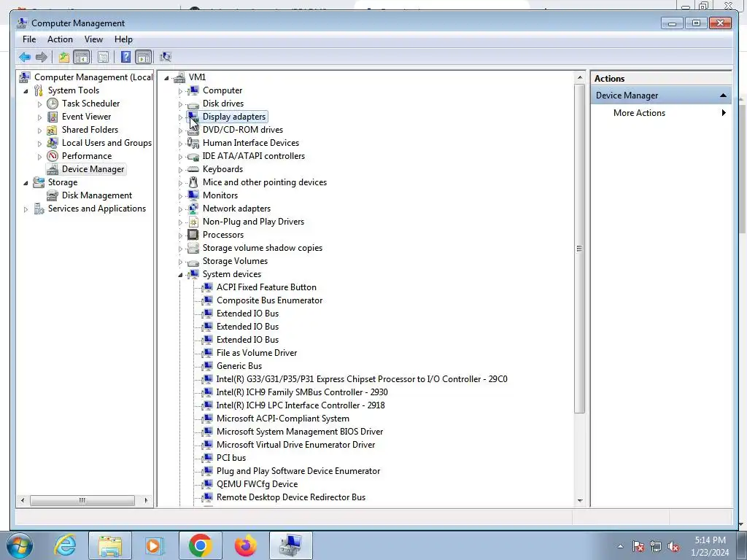Select Composite Bus Enumerator device
747x560 pixels.
[269, 300]
